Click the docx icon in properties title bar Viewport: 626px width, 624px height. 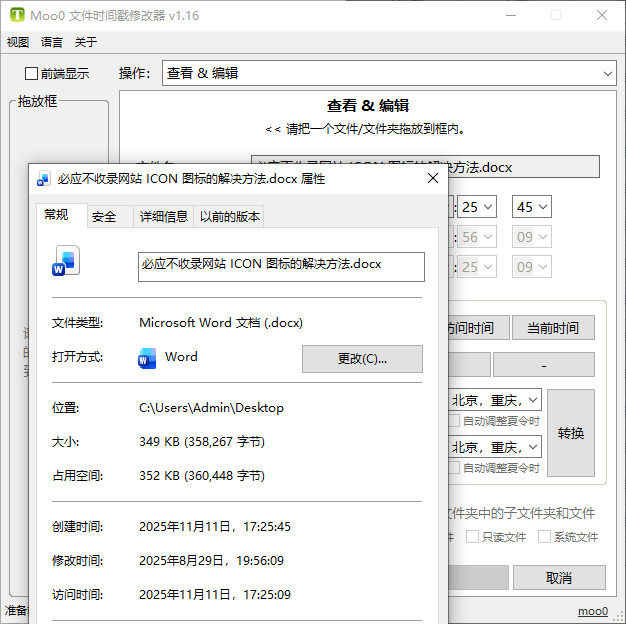coord(43,178)
